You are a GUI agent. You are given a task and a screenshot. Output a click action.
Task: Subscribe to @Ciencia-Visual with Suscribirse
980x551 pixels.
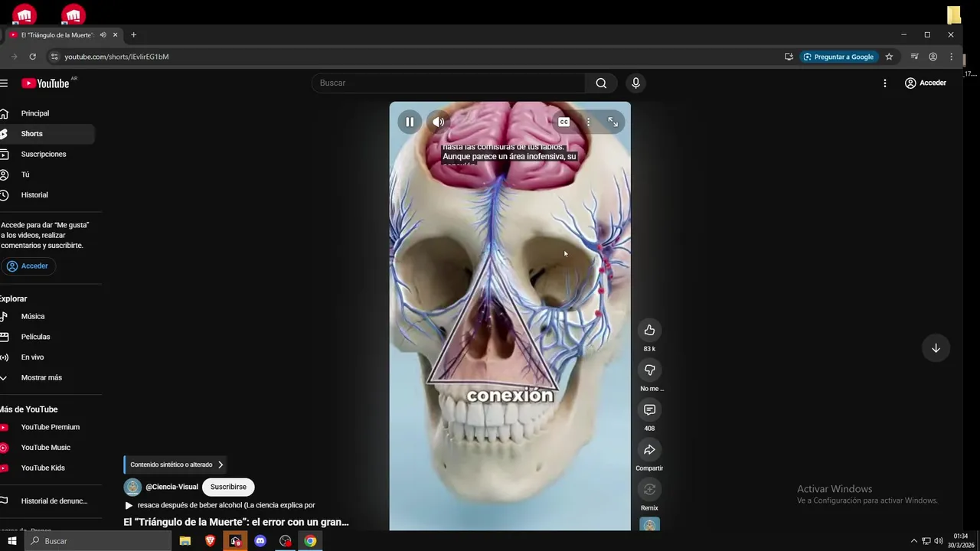228,487
